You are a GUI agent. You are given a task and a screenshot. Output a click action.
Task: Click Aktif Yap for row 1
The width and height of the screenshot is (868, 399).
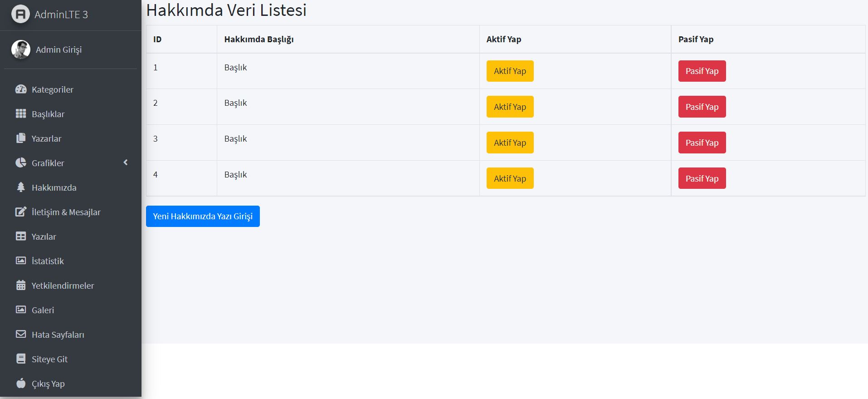[x=510, y=71]
